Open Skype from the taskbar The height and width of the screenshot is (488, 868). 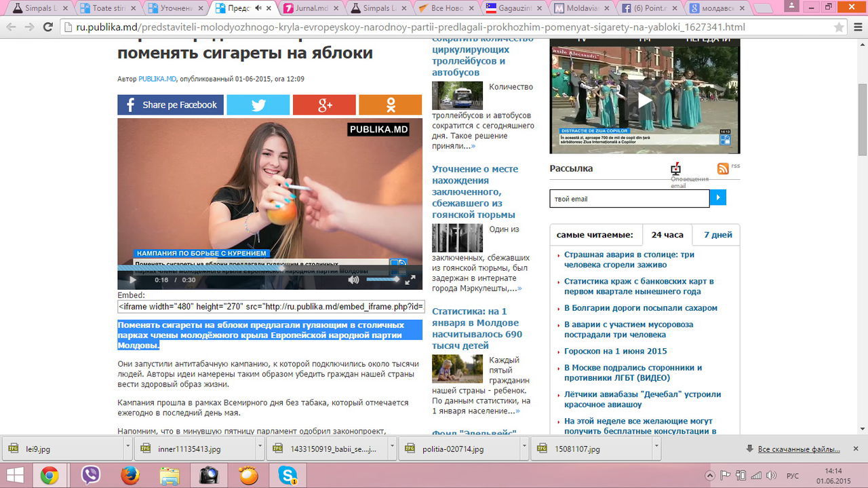coord(288,476)
